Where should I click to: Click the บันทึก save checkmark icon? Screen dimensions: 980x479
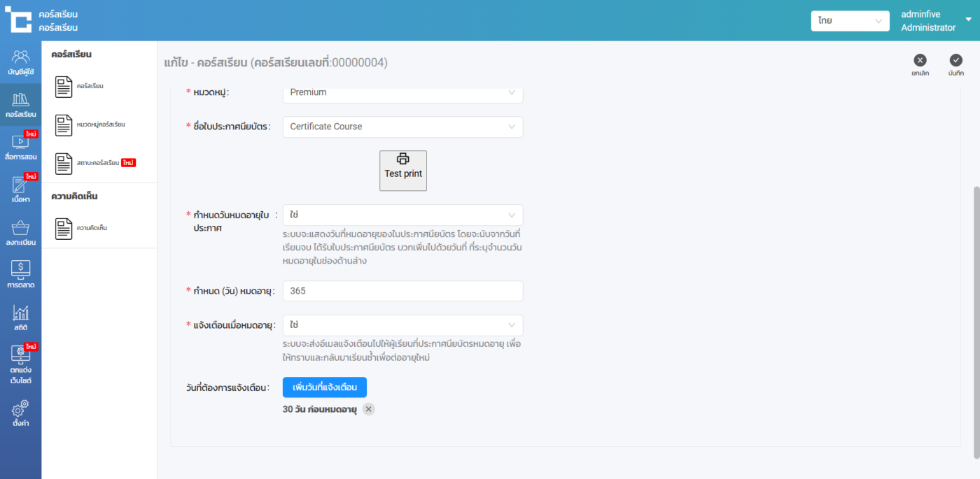click(955, 61)
